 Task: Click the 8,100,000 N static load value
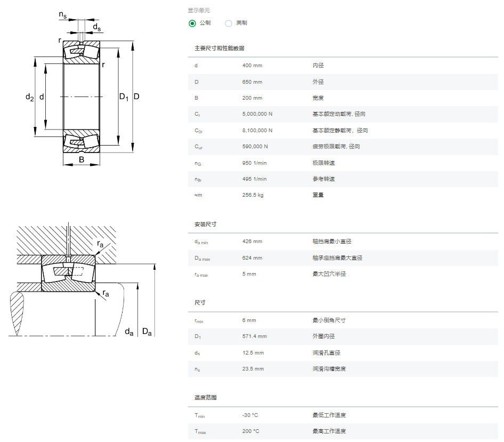pos(257,131)
